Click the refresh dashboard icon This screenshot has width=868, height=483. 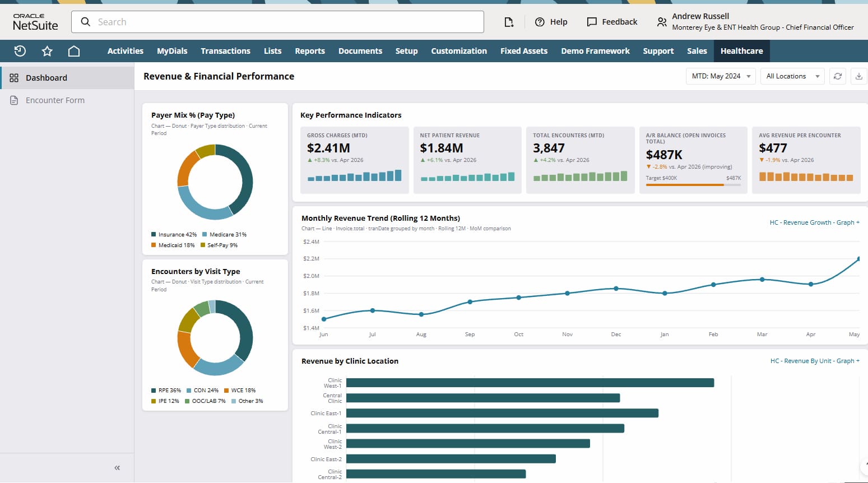838,76
